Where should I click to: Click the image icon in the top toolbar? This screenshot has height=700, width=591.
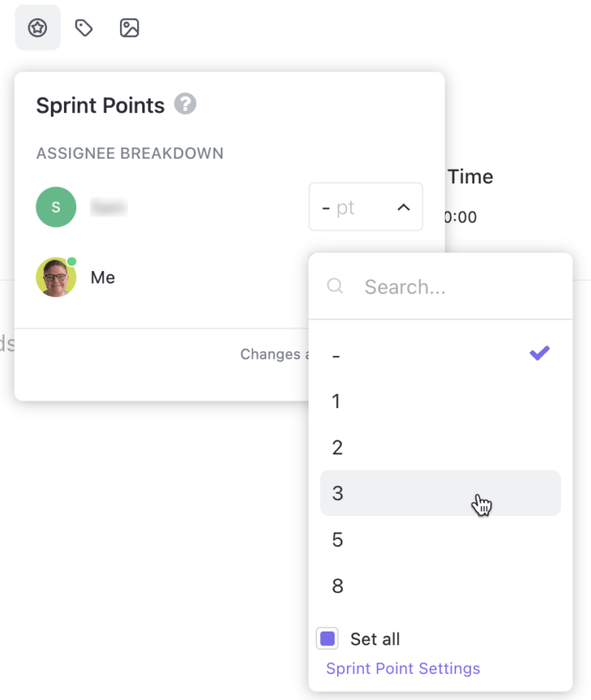coord(129,27)
